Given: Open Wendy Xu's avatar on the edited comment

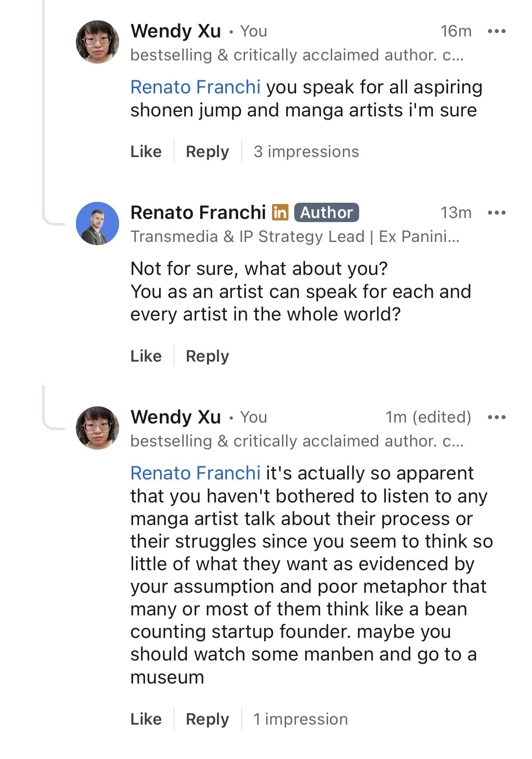Looking at the screenshot, I should pos(97,428).
